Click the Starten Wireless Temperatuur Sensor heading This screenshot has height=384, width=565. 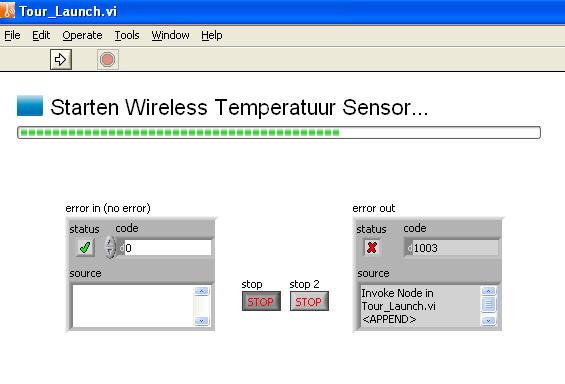(x=239, y=107)
